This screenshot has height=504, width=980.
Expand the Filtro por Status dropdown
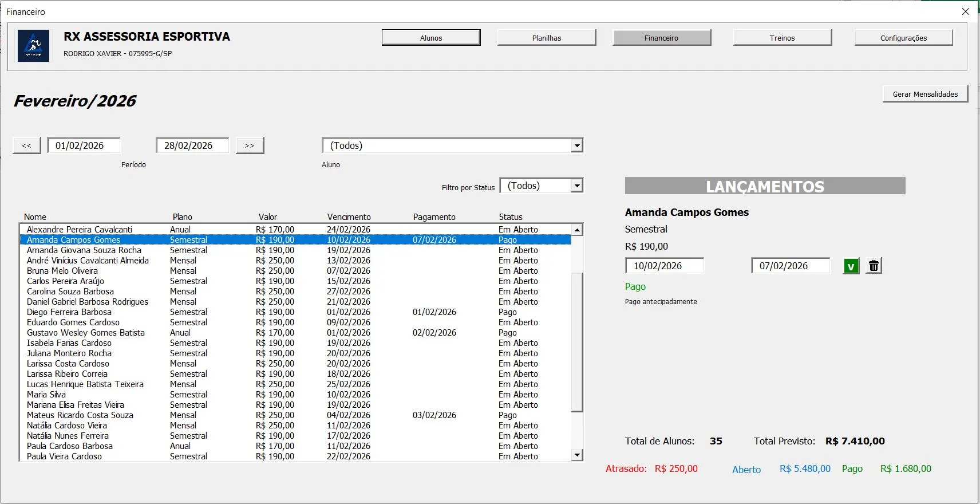click(577, 186)
